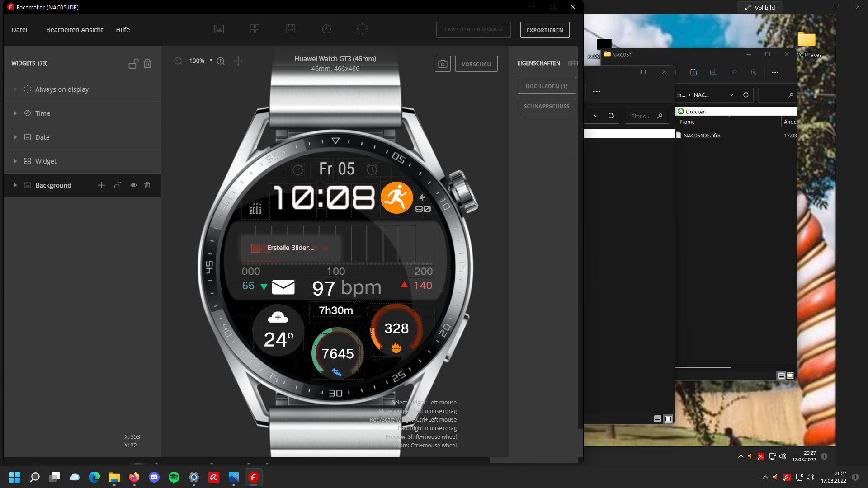Select the 328 calories ring widget

[396, 330]
